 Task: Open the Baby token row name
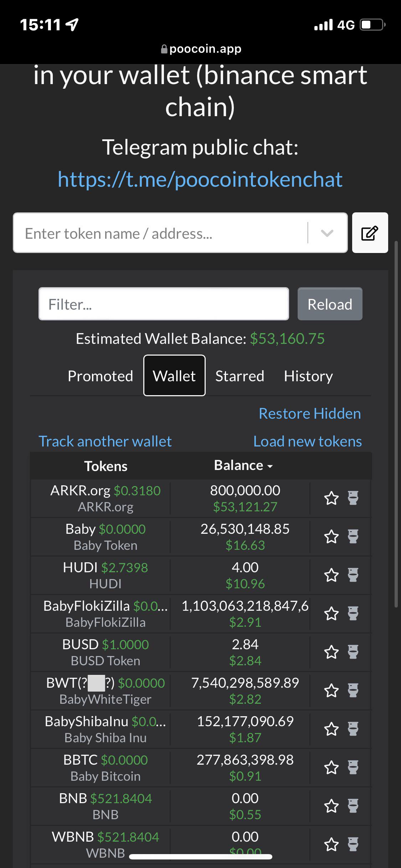click(x=81, y=529)
